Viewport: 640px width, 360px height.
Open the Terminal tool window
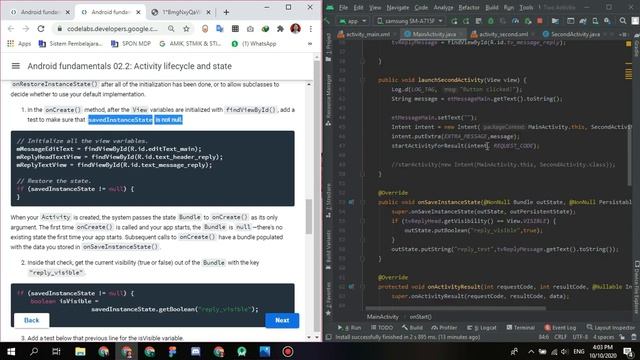[x=520, y=327]
